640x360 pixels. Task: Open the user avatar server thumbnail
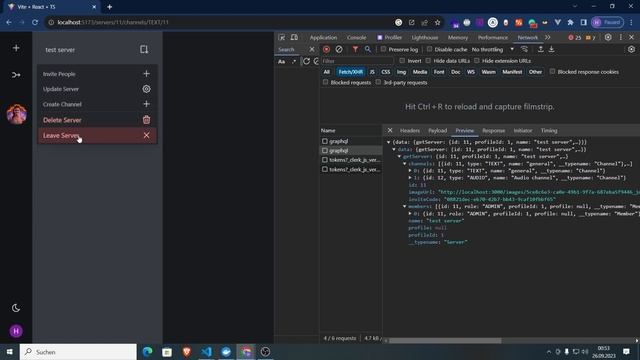click(17, 114)
